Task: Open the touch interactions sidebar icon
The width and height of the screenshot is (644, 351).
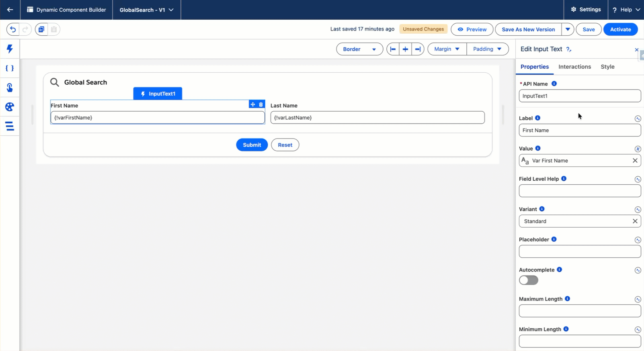Action: tap(10, 88)
